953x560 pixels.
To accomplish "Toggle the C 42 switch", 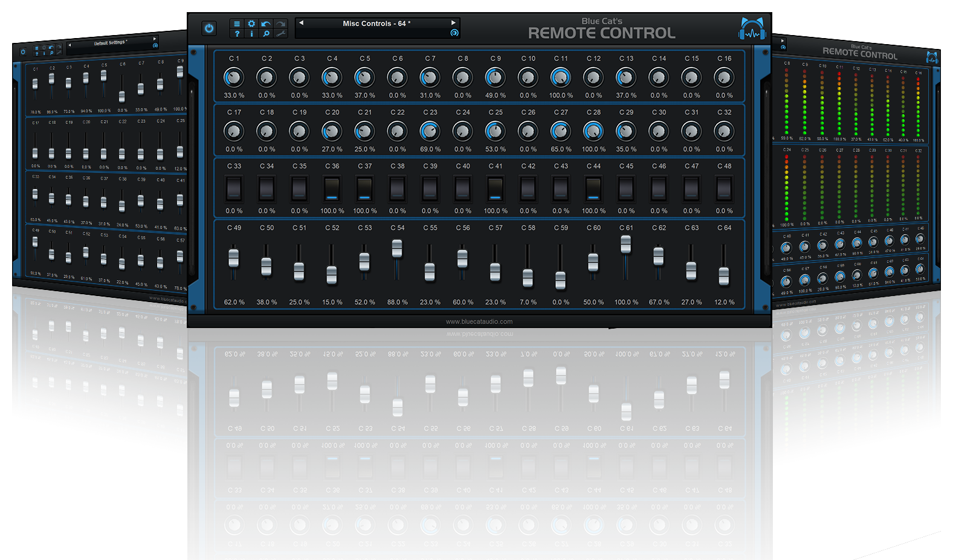I will coord(528,188).
